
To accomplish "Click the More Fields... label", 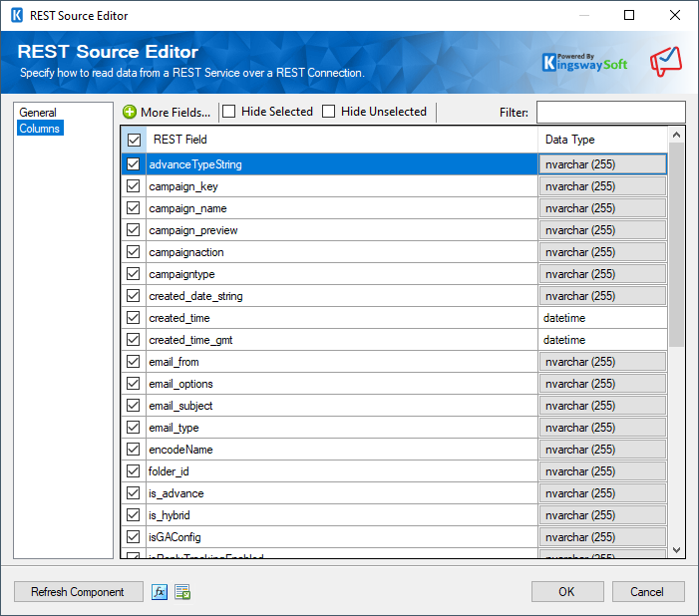I will [175, 113].
